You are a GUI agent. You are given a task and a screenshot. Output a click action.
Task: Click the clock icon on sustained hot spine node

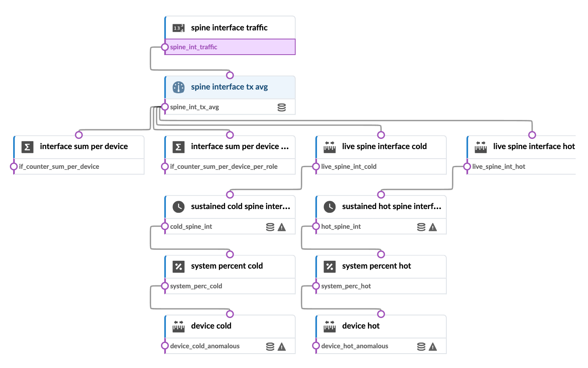(x=329, y=207)
